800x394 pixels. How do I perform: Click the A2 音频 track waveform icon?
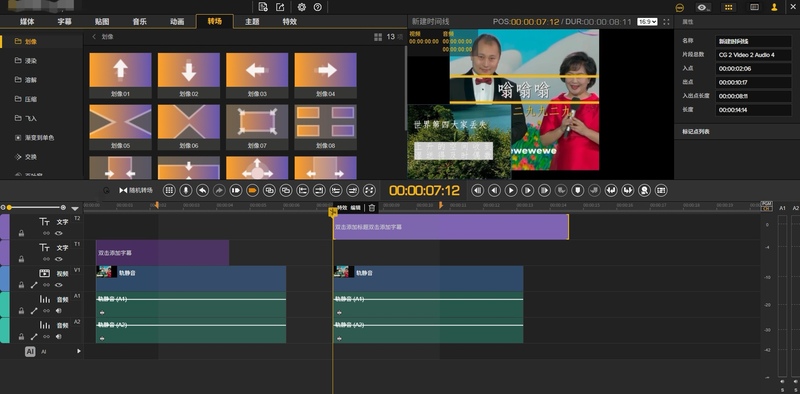pos(45,325)
